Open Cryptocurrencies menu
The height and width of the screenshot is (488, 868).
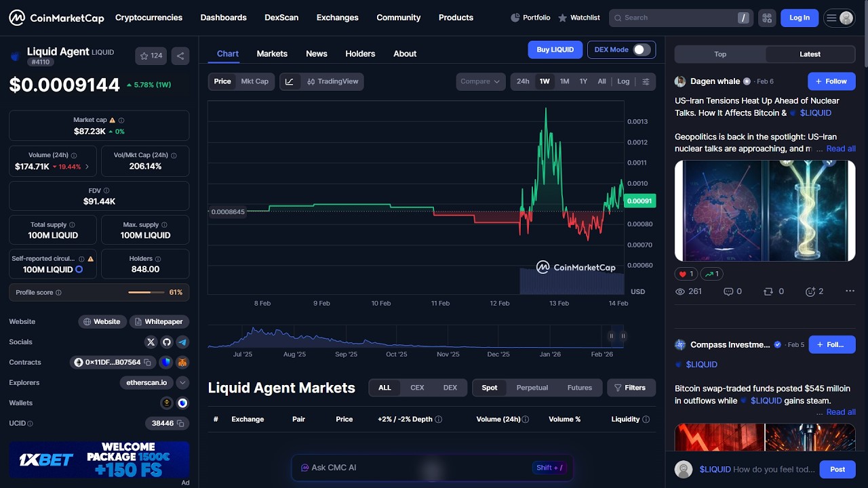pos(149,18)
